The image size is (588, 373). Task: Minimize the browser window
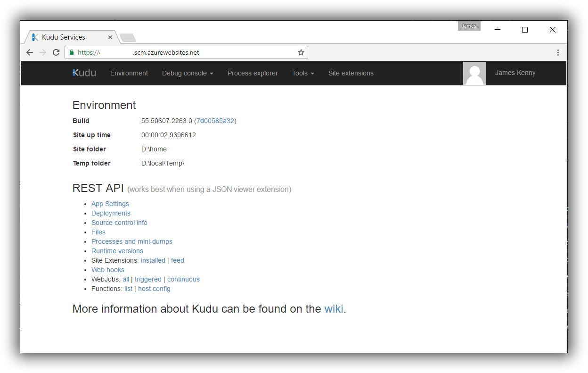click(x=497, y=30)
